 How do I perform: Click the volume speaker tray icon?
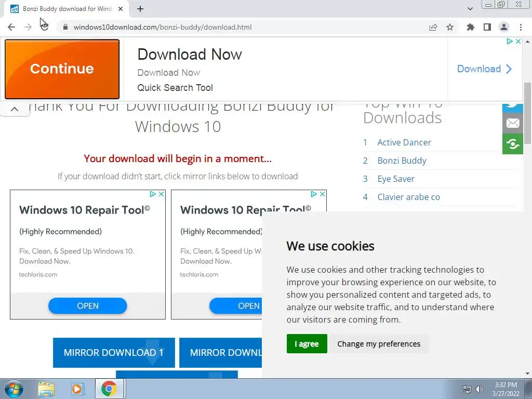pyautogui.click(x=479, y=389)
